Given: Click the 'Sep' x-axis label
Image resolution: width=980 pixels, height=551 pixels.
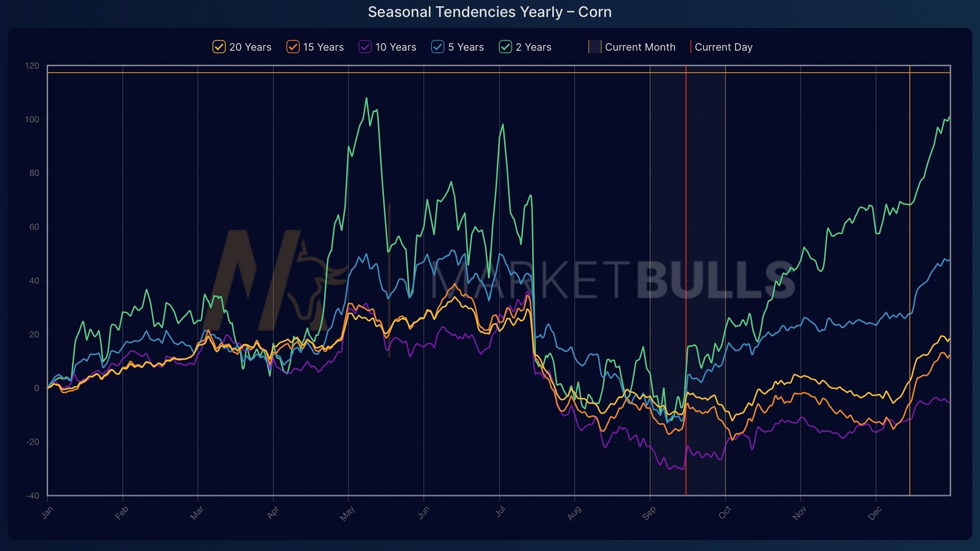Looking at the screenshot, I should click(x=649, y=513).
